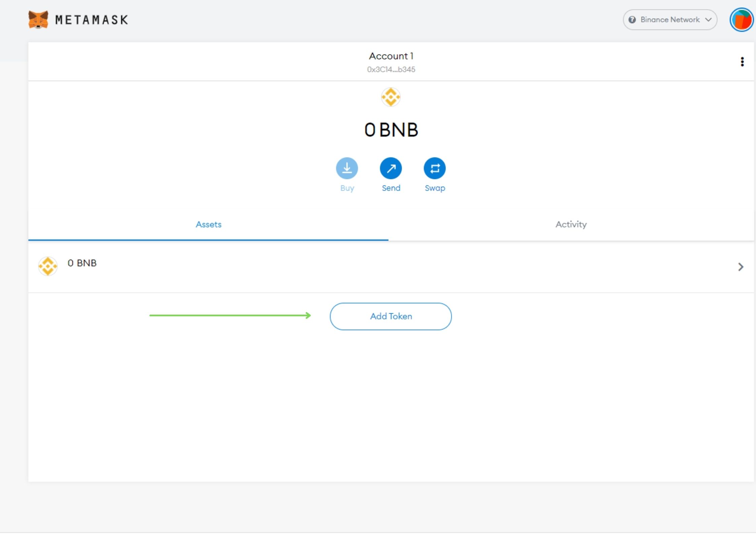Image resolution: width=756 pixels, height=534 pixels.
Task: Switch to the Activity tab
Action: tap(571, 224)
